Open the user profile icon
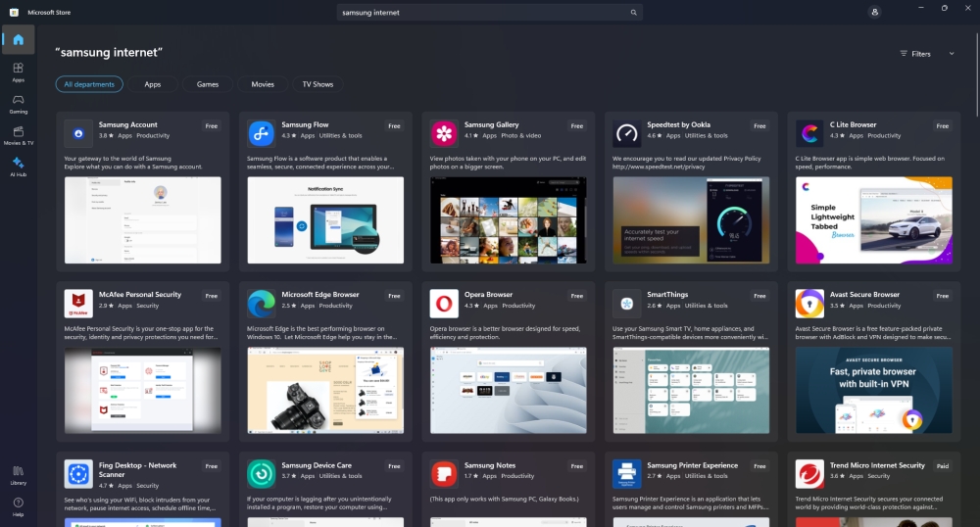The width and height of the screenshot is (980, 527). tap(874, 12)
